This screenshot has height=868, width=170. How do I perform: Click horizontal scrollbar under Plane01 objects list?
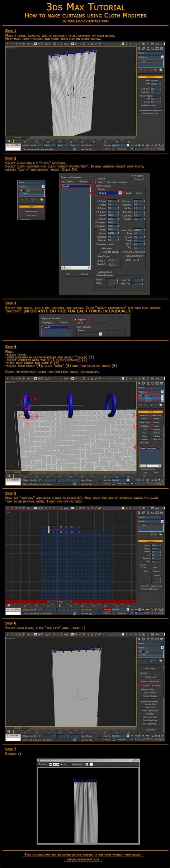[x=75, y=267]
